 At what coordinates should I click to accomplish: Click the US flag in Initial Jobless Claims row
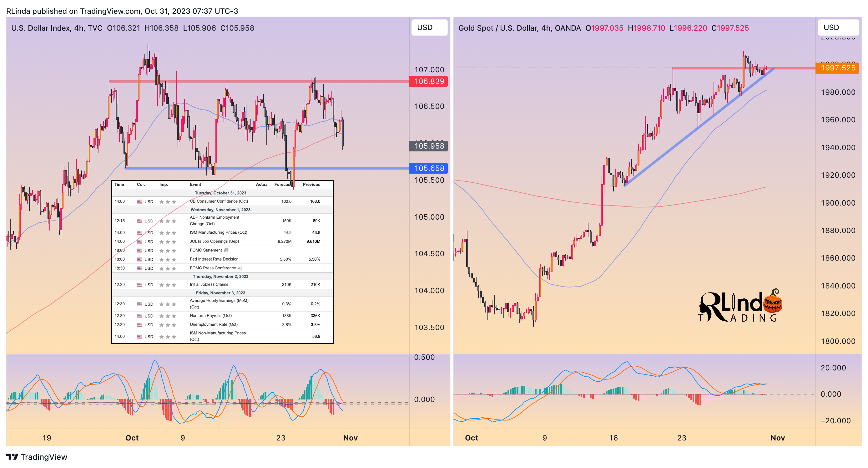tap(139, 285)
